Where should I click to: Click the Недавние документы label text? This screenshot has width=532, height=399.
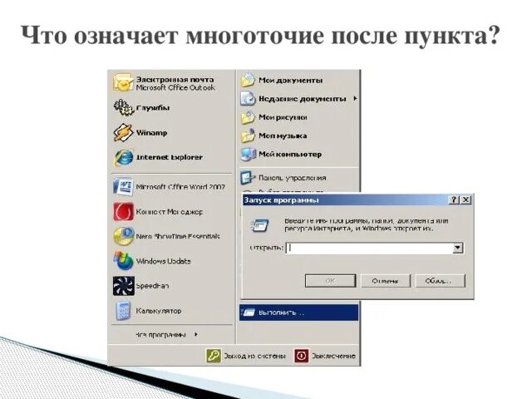coord(303,99)
